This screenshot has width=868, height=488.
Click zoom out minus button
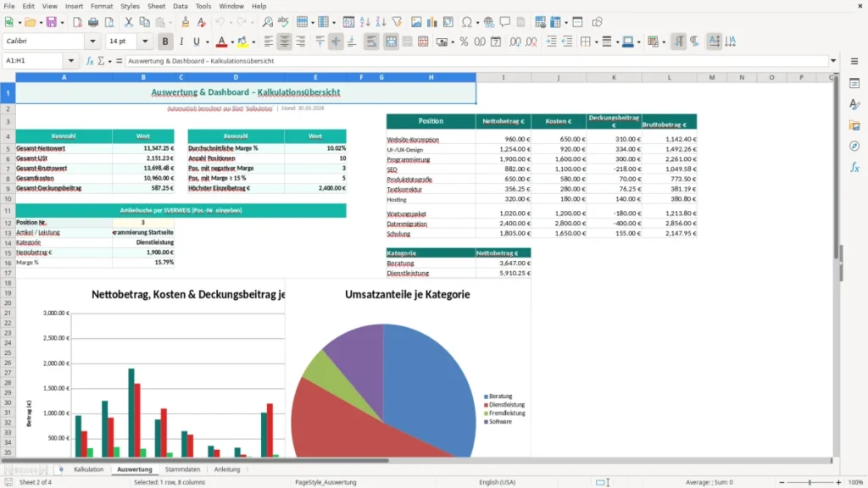782,482
